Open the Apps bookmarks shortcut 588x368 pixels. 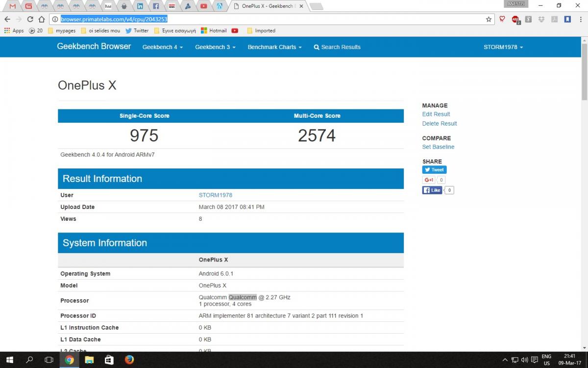tap(14, 30)
